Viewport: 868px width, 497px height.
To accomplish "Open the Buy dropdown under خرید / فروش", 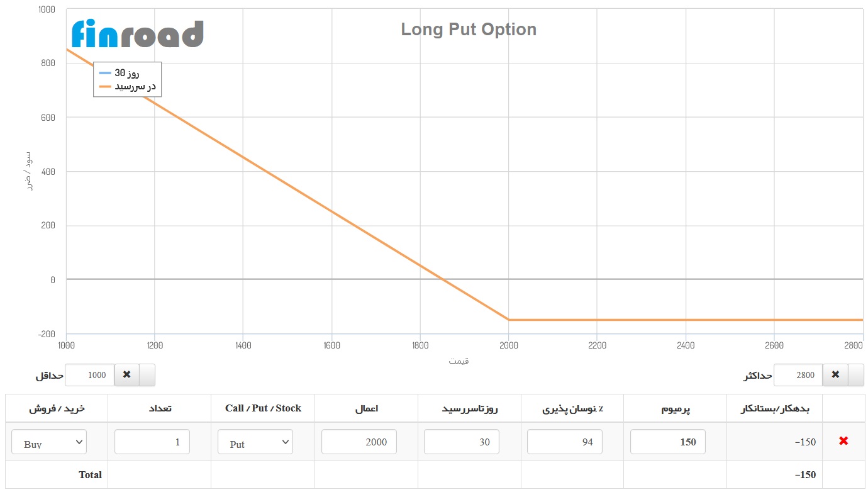I will (x=49, y=442).
